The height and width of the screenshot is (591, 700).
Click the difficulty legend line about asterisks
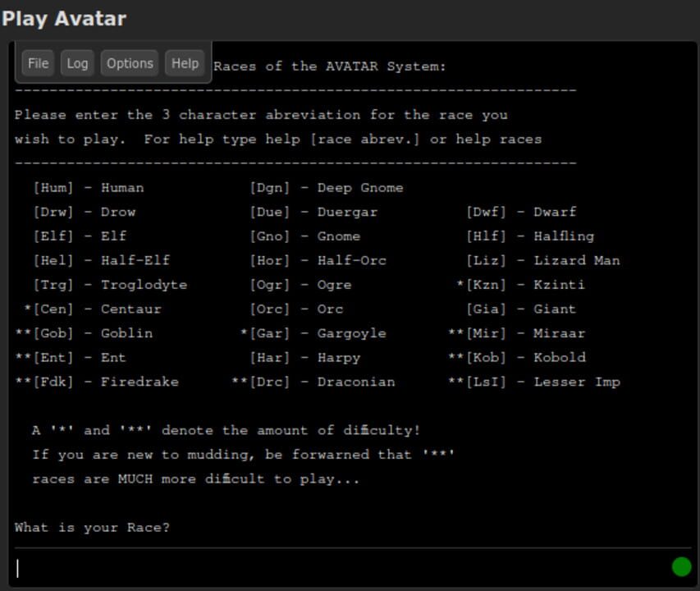pos(226,430)
